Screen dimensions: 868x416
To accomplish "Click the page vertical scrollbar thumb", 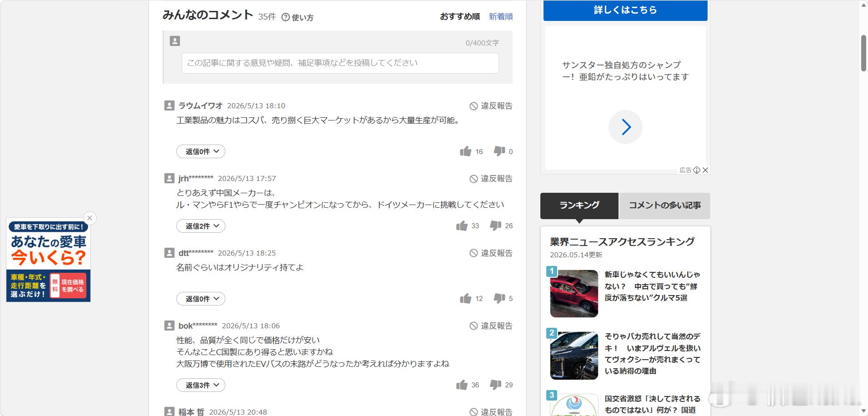I will (863, 53).
